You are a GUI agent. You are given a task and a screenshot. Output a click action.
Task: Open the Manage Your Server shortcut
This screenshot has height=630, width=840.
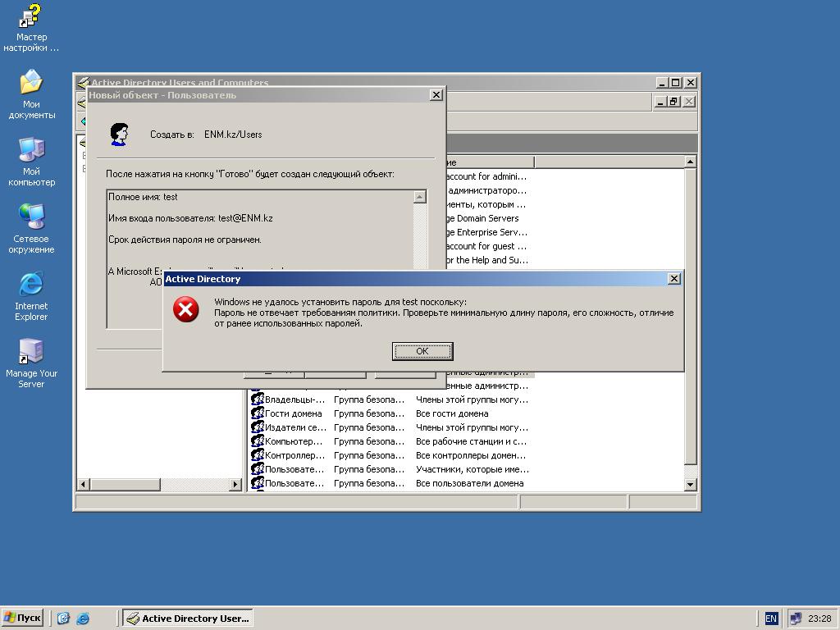tap(31, 352)
